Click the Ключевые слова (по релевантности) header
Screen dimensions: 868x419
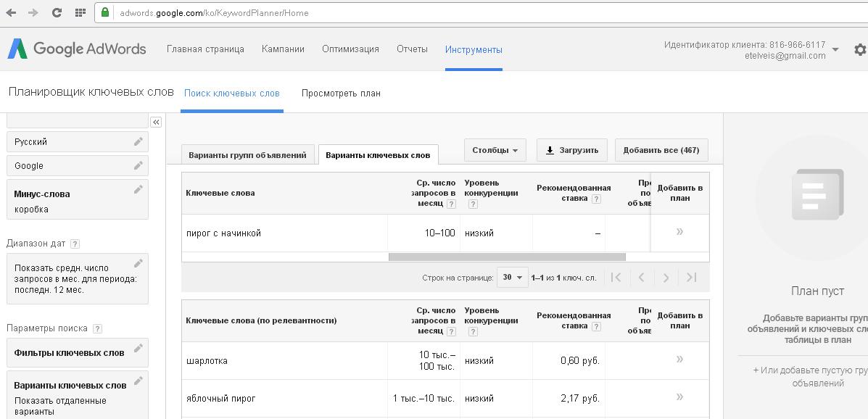pos(261,320)
